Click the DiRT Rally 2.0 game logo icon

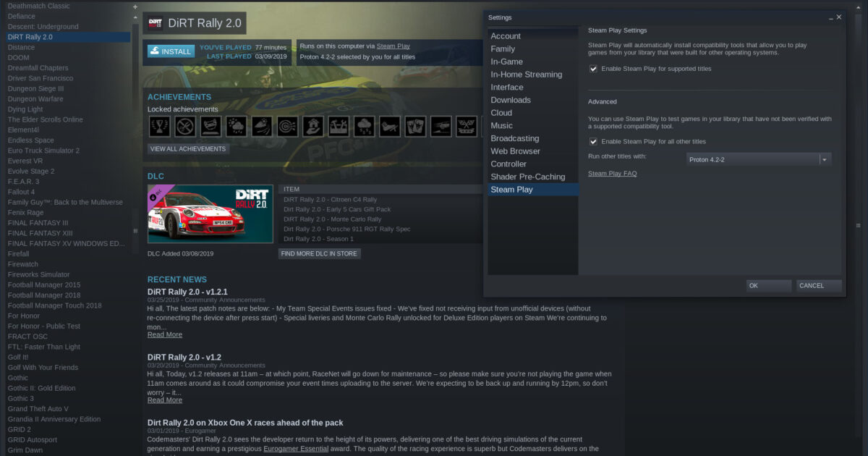tap(155, 23)
